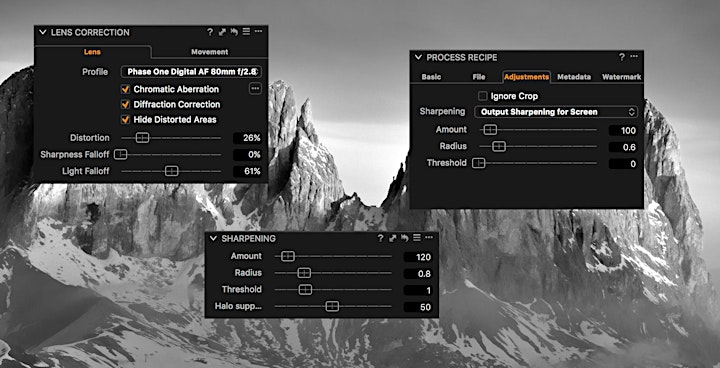This screenshot has width=720, height=368.
Task: Open presets list icon in Lens Correction header
Action: coord(246,32)
